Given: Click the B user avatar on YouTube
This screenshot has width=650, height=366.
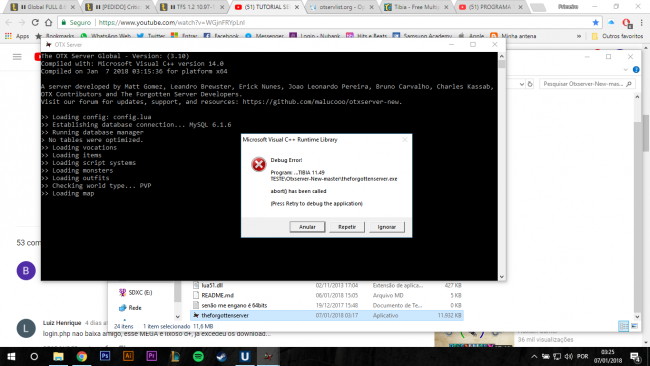Looking at the screenshot, I should [26, 271].
